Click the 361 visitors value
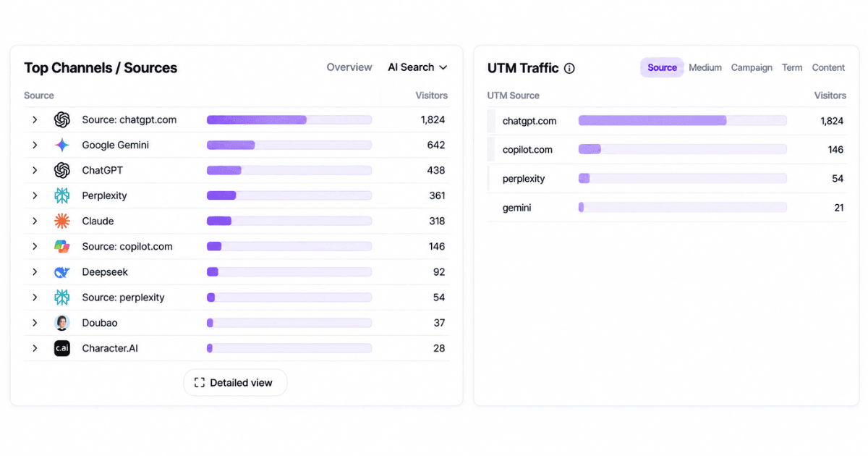The height and width of the screenshot is (456, 868). point(436,196)
